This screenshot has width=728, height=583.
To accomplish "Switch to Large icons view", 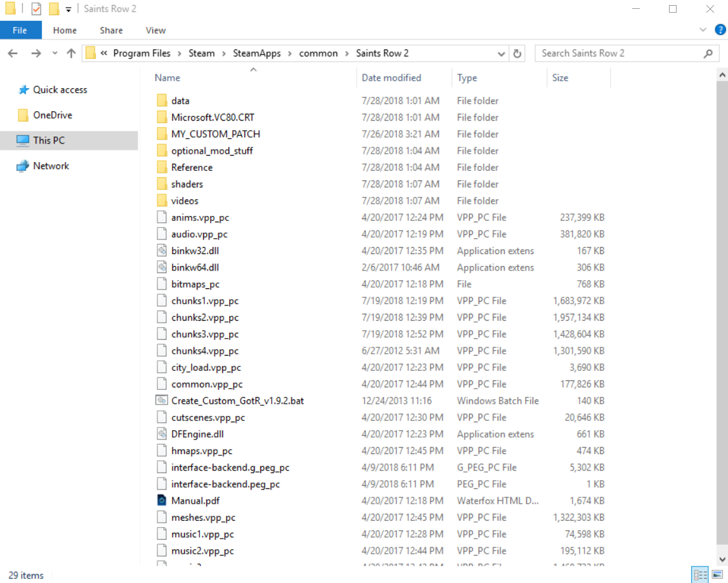I will (x=717, y=575).
